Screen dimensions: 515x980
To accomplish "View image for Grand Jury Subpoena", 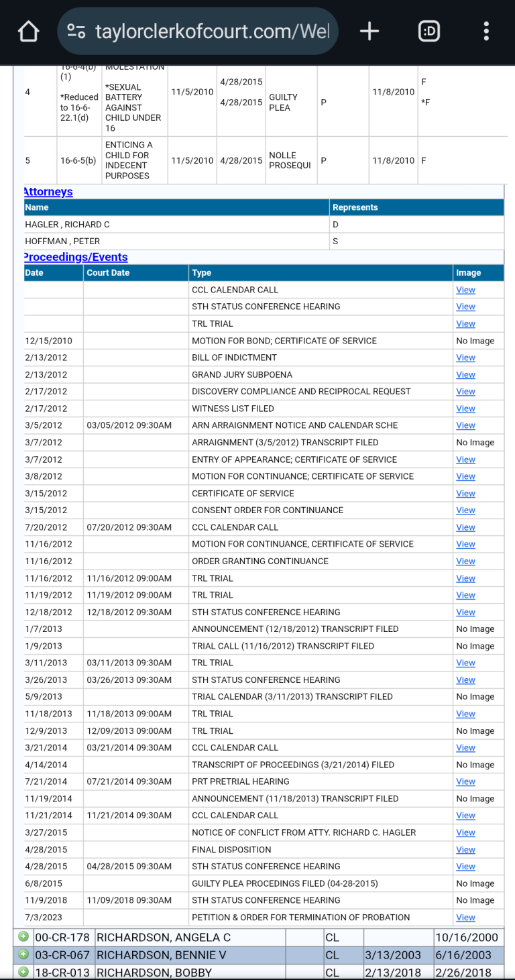I will pos(465,375).
